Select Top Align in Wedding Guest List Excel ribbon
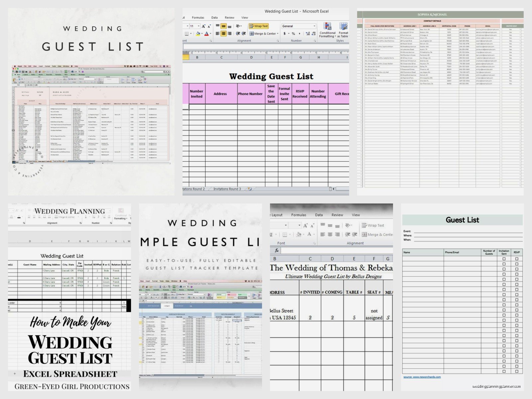532x399 pixels. pos(218,26)
